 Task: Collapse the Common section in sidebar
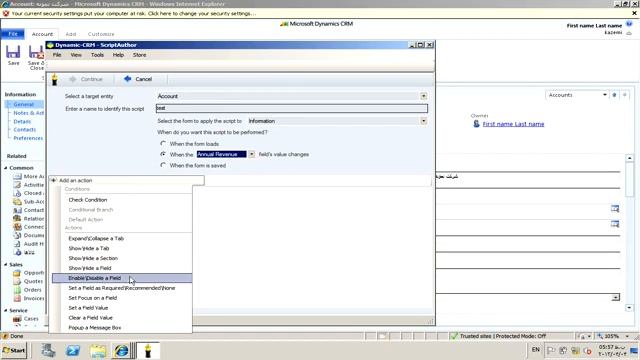[x=6, y=168]
